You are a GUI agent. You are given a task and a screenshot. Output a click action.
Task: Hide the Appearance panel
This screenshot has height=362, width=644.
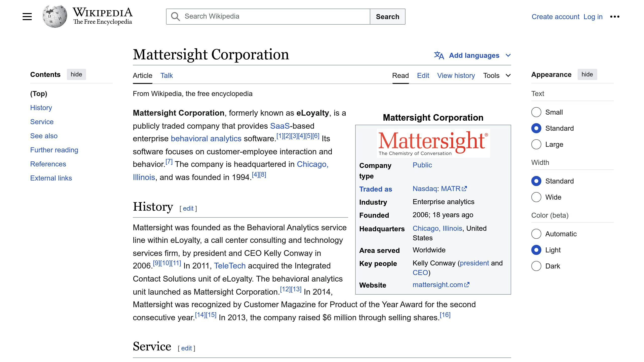(587, 74)
